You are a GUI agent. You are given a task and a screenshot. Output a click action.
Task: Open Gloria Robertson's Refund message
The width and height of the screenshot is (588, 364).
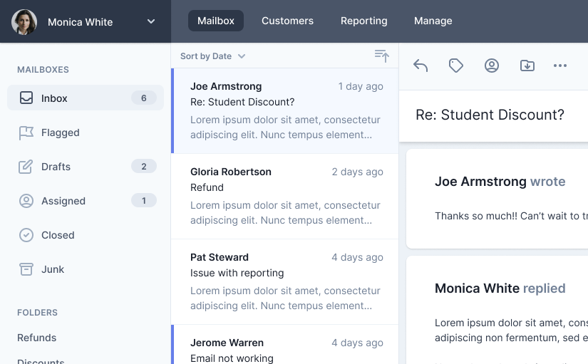click(x=285, y=196)
